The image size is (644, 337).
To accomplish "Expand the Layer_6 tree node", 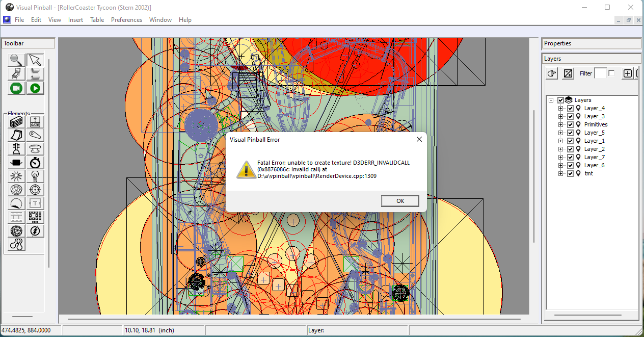I will (x=561, y=165).
